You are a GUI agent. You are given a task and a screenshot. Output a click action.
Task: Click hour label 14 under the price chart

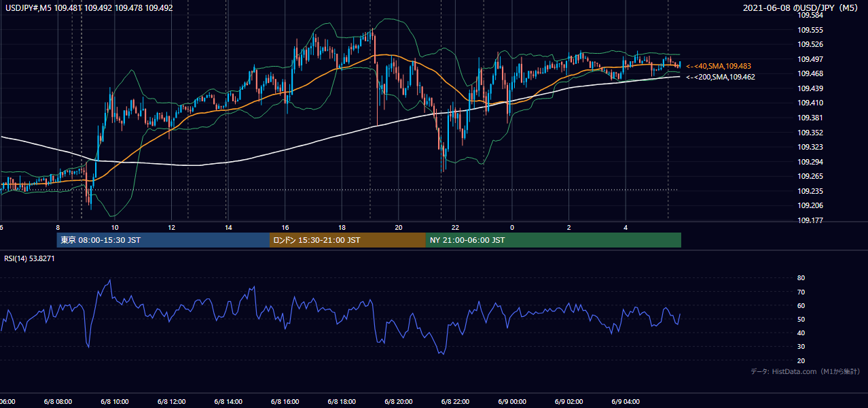[x=228, y=227]
